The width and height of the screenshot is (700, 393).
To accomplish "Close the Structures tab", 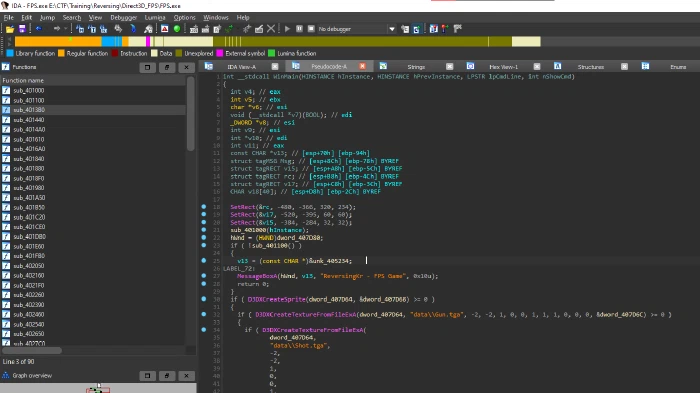I will 624,67.
